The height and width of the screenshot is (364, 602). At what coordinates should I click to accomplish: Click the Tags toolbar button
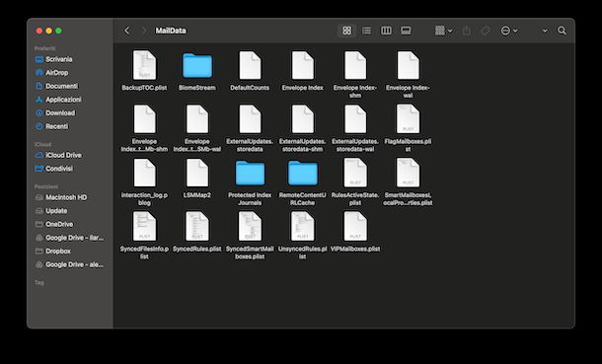(486, 31)
